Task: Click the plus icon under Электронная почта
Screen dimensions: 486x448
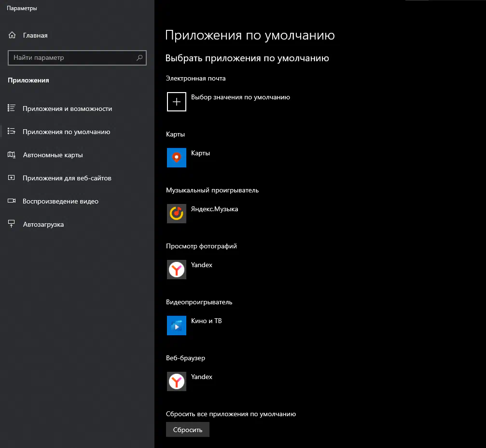Action: click(x=176, y=102)
